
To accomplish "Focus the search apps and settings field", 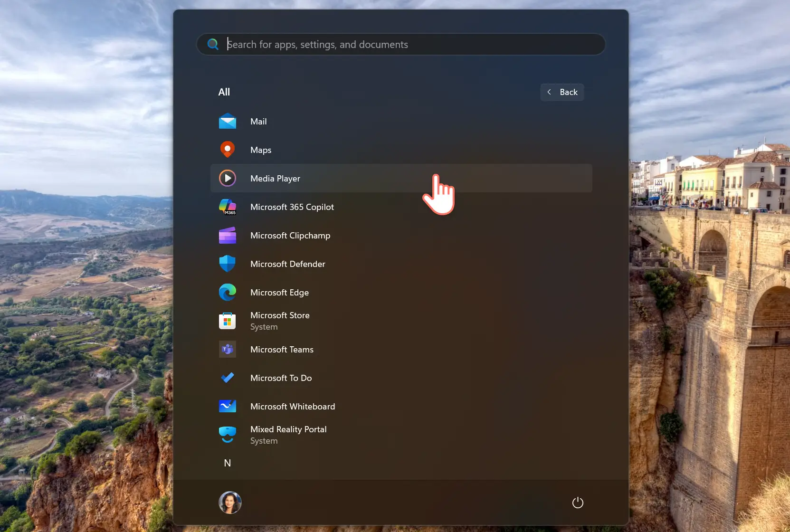I will (x=401, y=44).
